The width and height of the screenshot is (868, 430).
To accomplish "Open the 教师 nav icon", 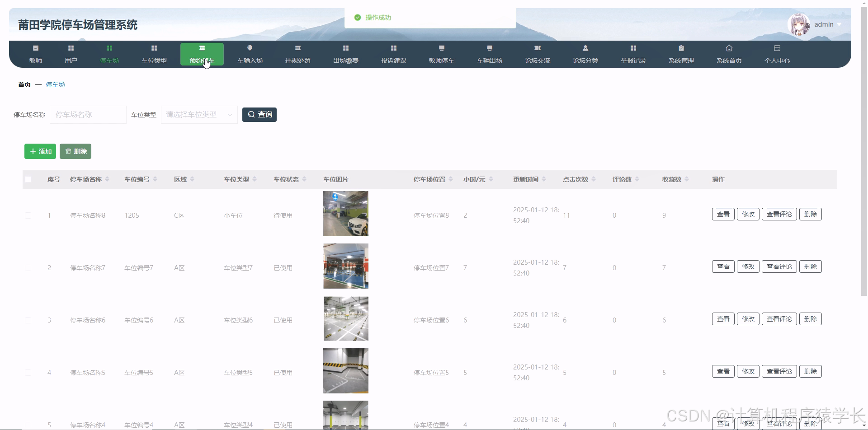I will coord(36,48).
